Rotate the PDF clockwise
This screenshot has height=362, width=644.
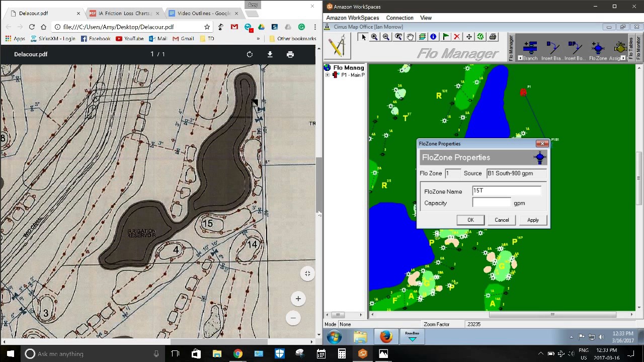[250, 54]
